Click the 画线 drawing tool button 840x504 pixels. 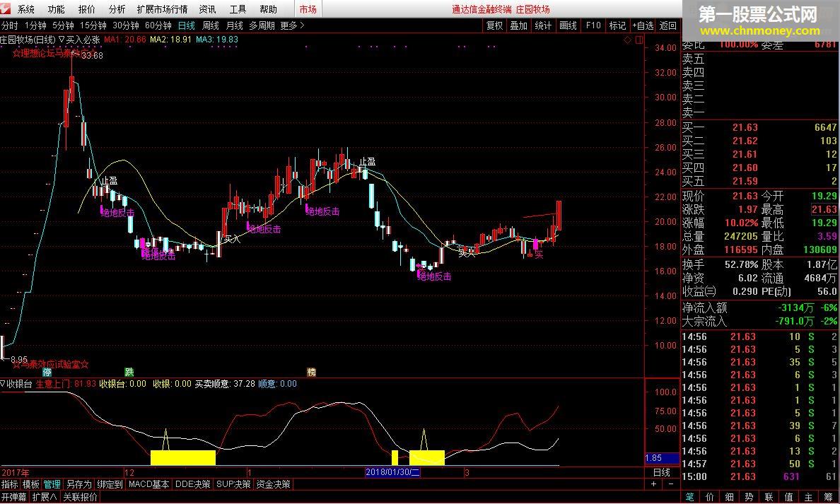[x=568, y=25]
